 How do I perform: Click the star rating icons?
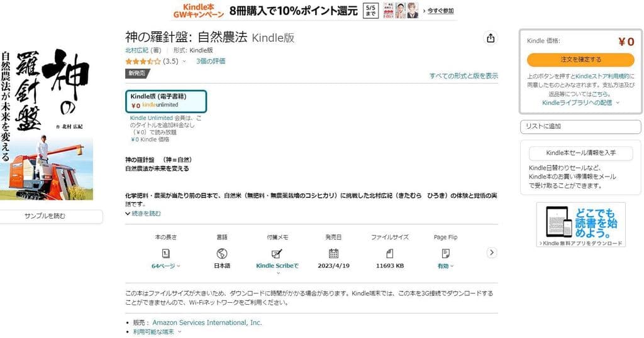(x=143, y=62)
